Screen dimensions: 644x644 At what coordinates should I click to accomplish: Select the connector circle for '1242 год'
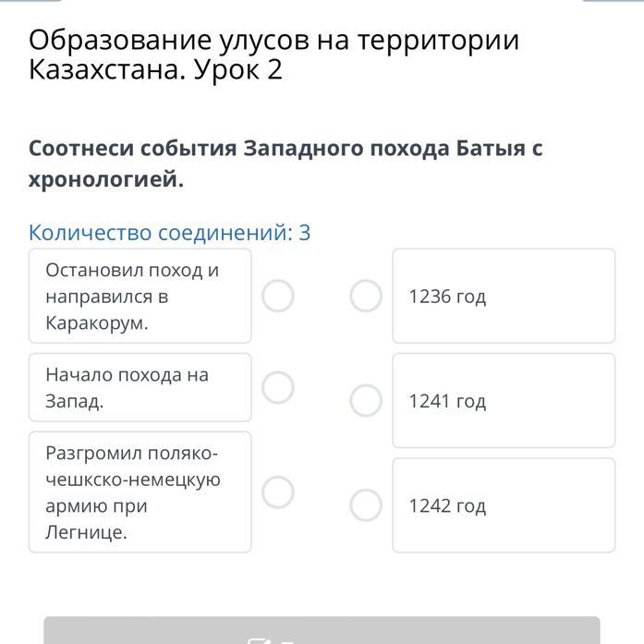(x=366, y=505)
